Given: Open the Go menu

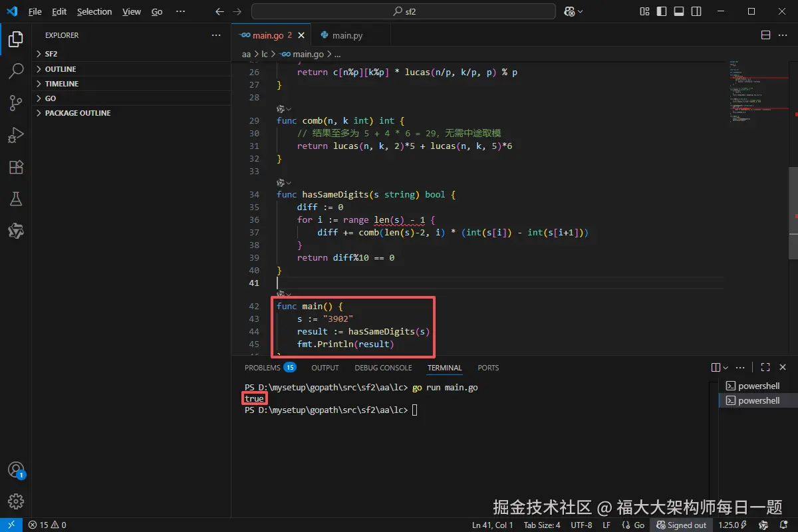Looking at the screenshot, I should pos(157,11).
